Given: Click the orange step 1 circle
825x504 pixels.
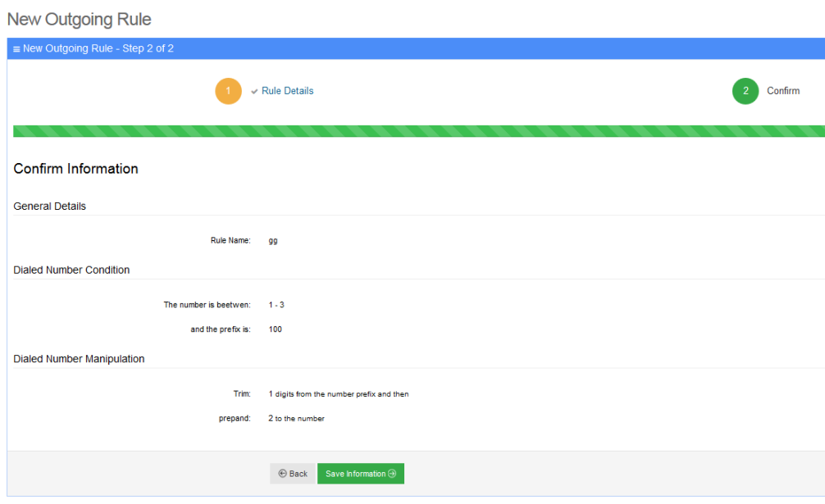Looking at the screenshot, I should (x=228, y=91).
